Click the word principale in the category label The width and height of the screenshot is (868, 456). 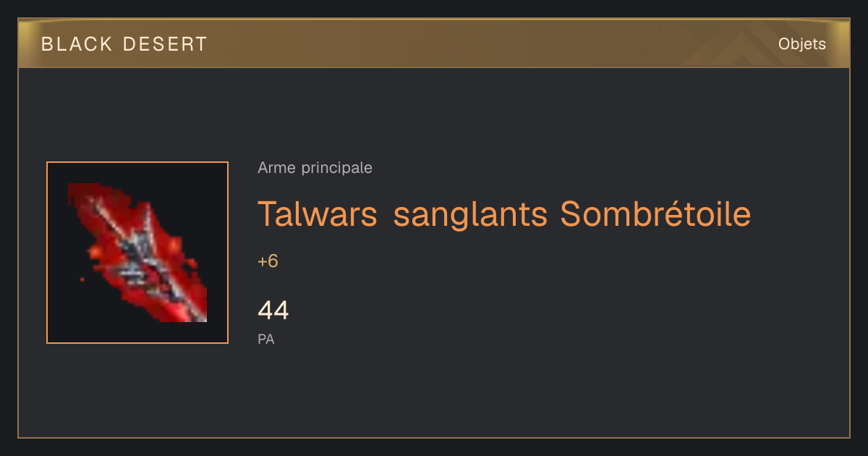coord(336,169)
